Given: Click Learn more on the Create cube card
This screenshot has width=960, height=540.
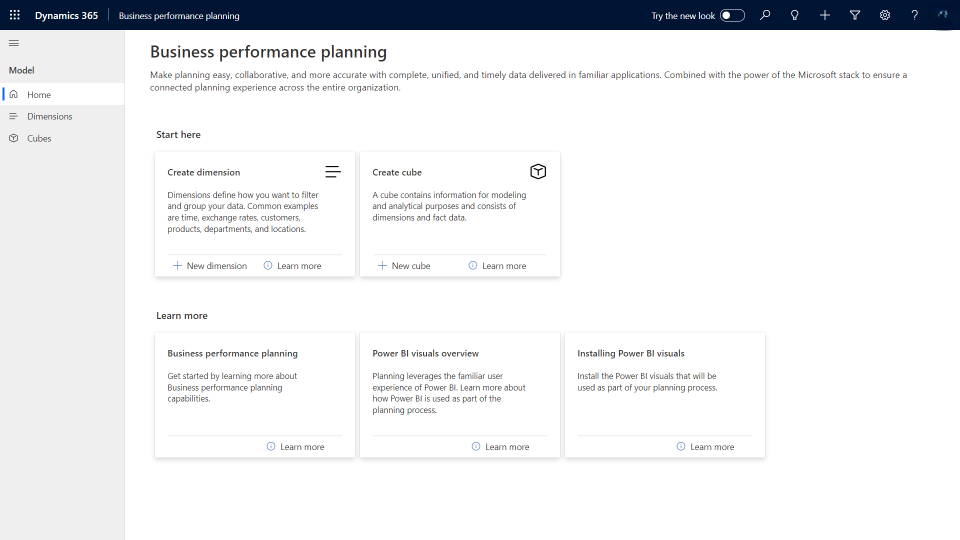Looking at the screenshot, I should 498,266.
